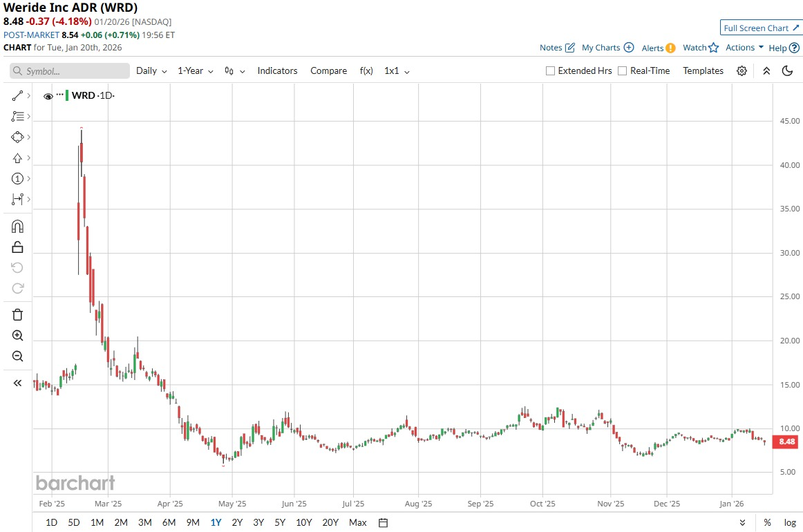
Task: Open Templates menu
Action: (703, 71)
